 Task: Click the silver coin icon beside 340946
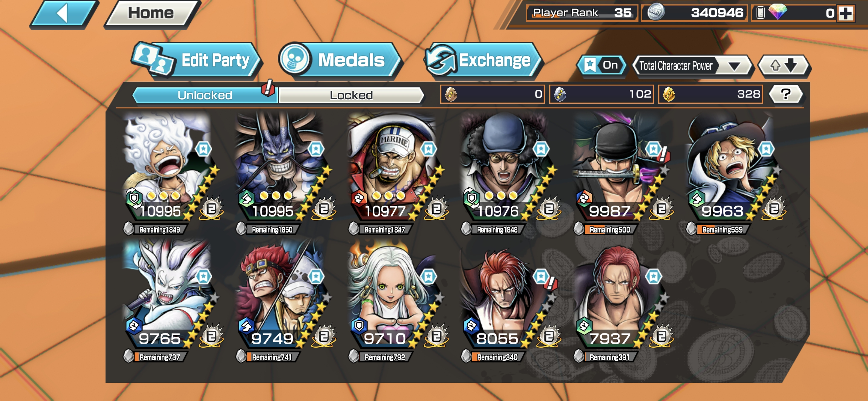pos(656,12)
